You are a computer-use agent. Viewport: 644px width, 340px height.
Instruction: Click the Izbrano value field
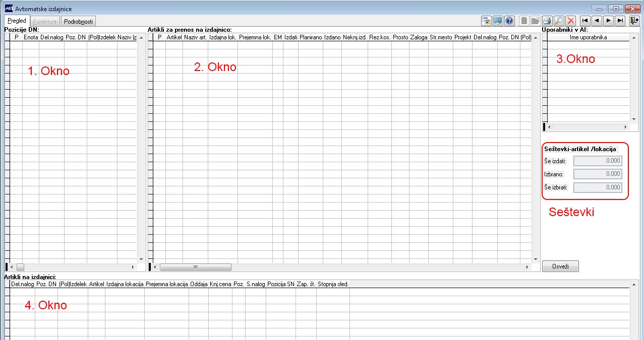(598, 174)
